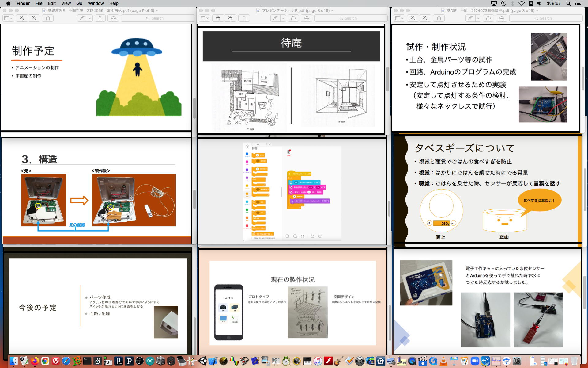Screen dimensions: 588x368
Task: Expand highlight color dropdown in middle window
Action: pyautogui.click(x=283, y=18)
